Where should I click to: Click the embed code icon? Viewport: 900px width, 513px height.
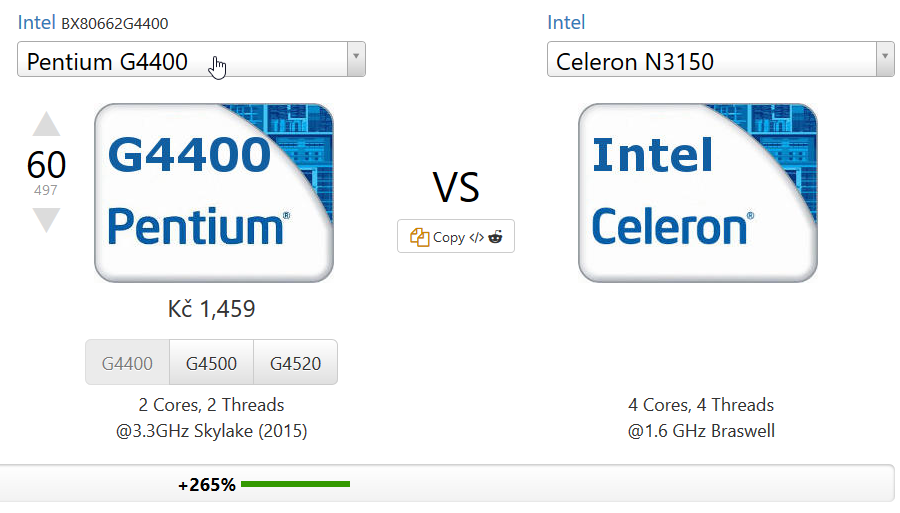476,237
